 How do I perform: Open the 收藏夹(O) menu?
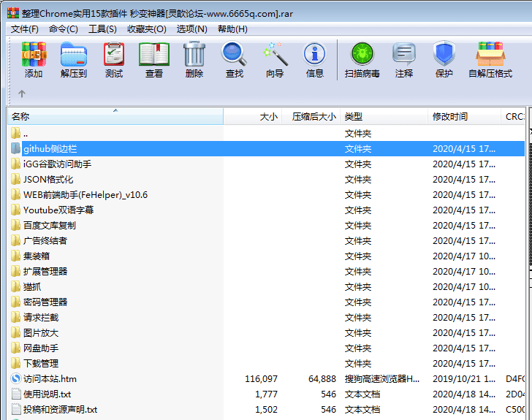point(147,29)
